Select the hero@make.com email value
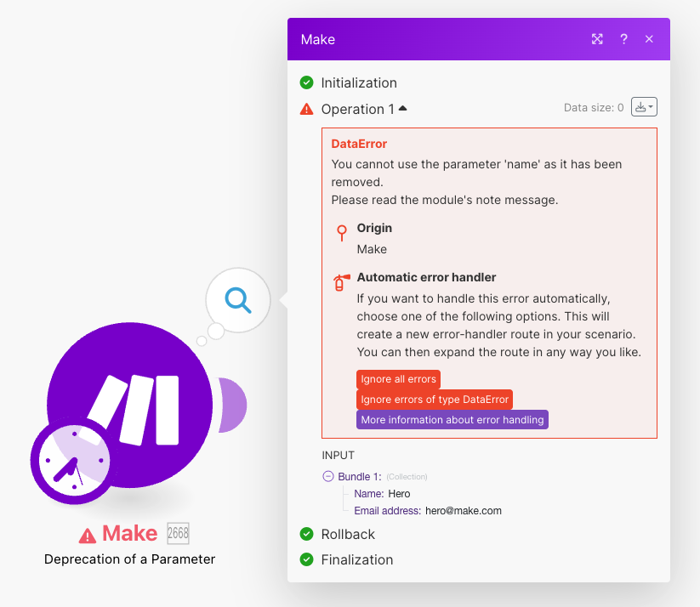This screenshot has width=700, height=607. [464, 511]
